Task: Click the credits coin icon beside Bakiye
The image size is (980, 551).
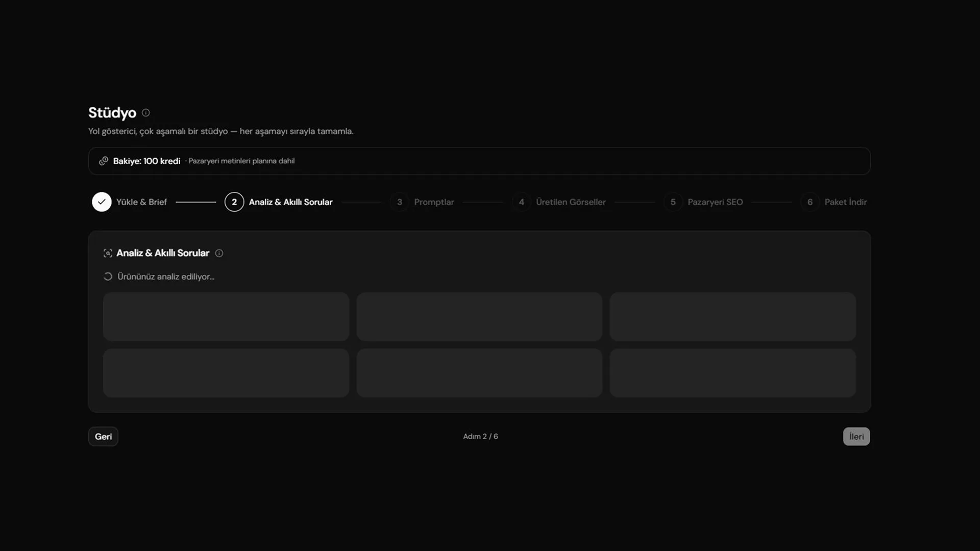Action: point(104,161)
